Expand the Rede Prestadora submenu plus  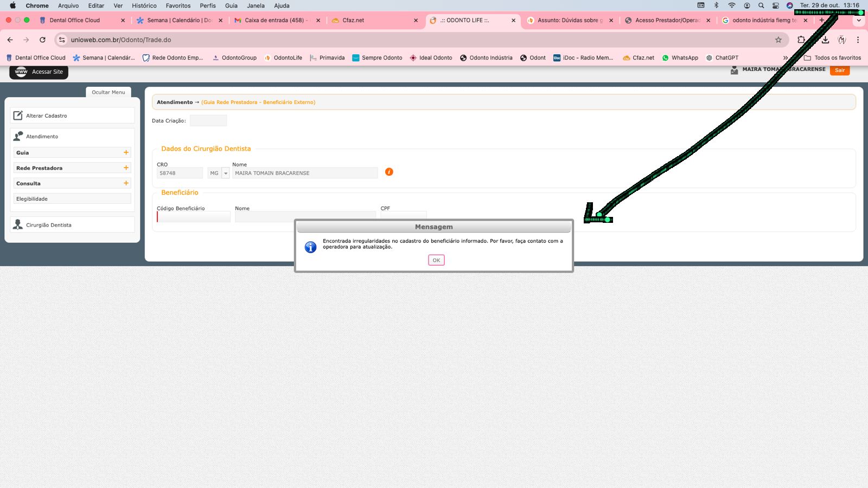[x=126, y=168]
